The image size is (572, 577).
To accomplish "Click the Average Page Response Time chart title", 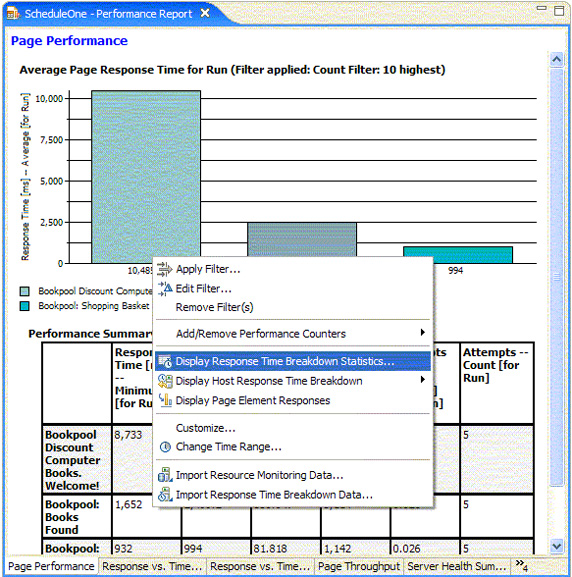I will tap(232, 70).
